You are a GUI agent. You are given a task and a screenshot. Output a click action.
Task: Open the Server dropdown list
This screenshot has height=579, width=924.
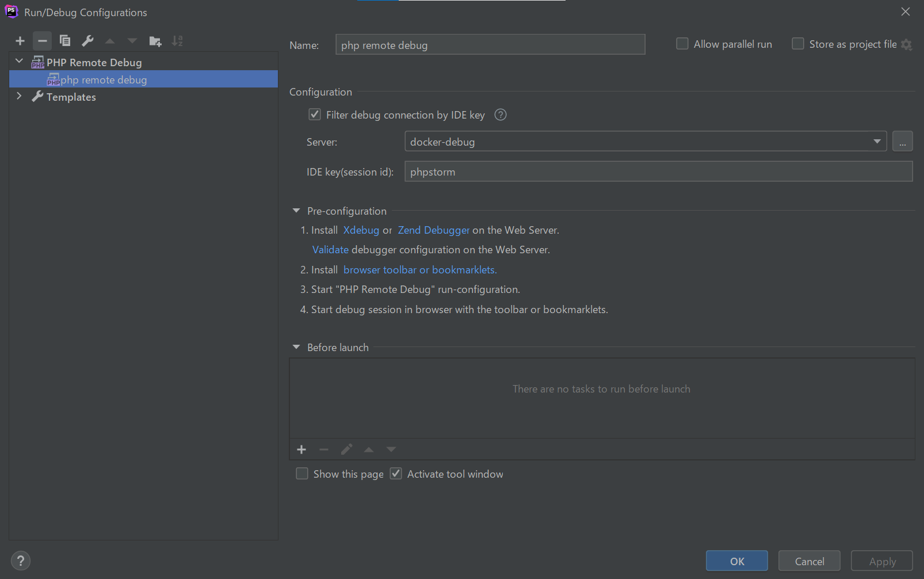tap(876, 141)
